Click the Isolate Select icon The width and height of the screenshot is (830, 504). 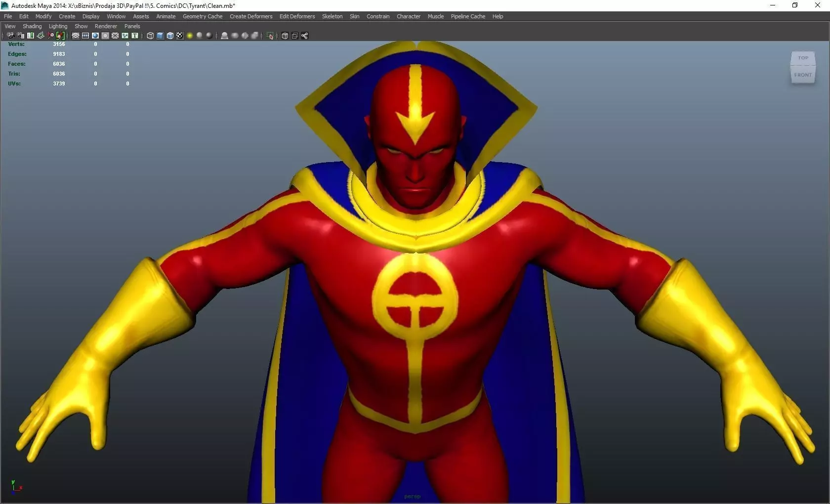(270, 36)
